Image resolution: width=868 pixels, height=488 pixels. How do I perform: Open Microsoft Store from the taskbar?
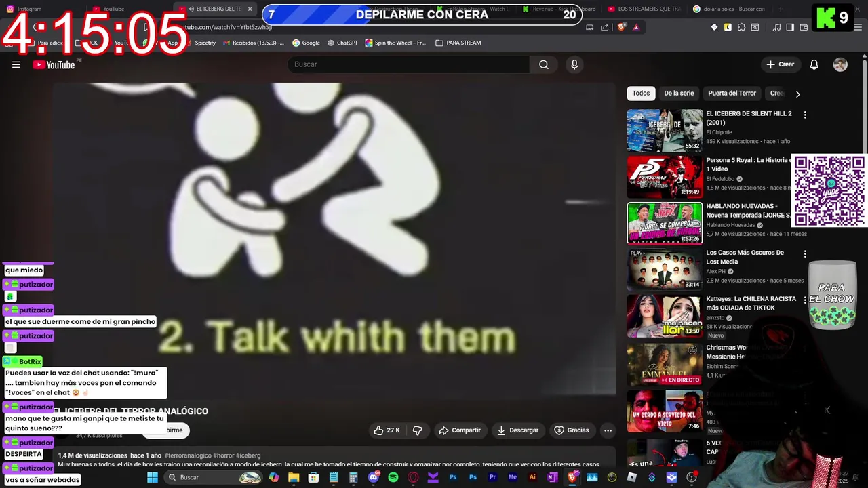tap(313, 477)
